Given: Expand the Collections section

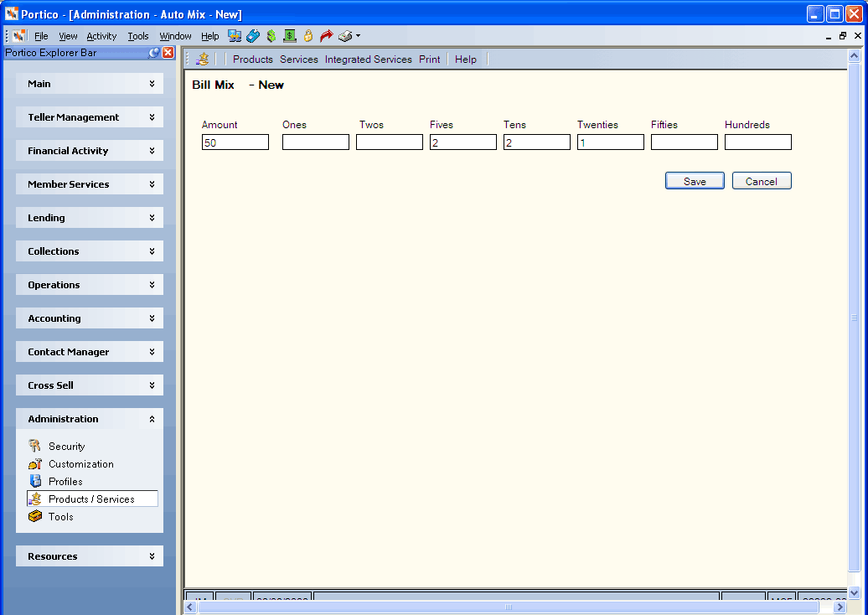Looking at the screenshot, I should click(x=90, y=251).
